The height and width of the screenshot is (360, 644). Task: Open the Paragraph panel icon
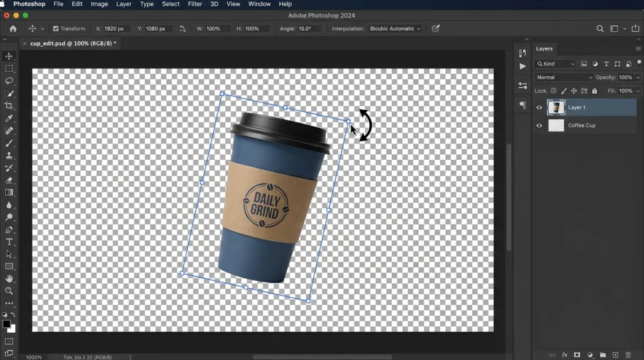523,105
